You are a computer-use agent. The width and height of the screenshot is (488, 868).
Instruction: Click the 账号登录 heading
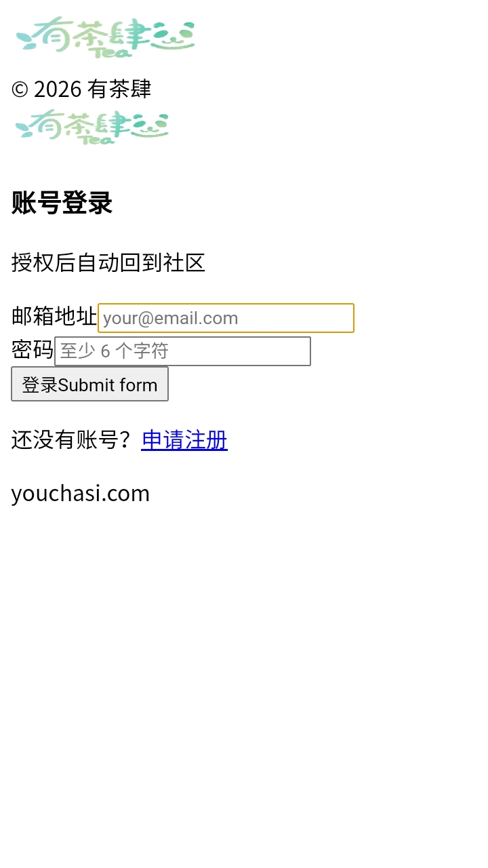tap(62, 203)
